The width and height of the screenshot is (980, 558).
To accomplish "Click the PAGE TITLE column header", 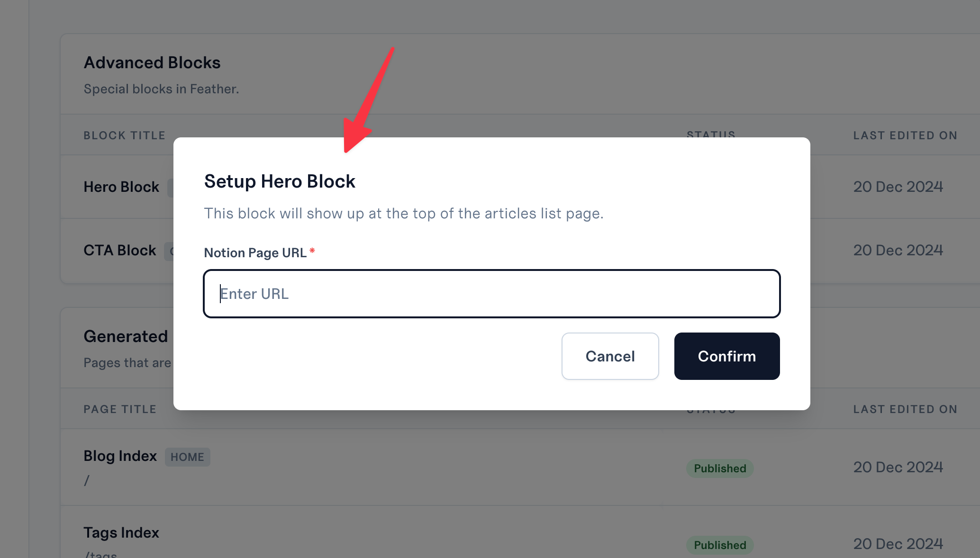I will point(120,409).
